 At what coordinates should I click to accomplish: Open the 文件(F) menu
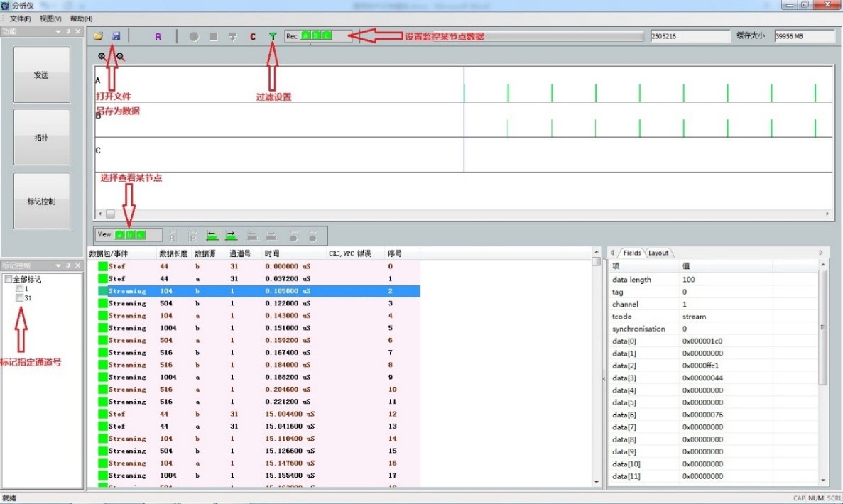pos(20,18)
